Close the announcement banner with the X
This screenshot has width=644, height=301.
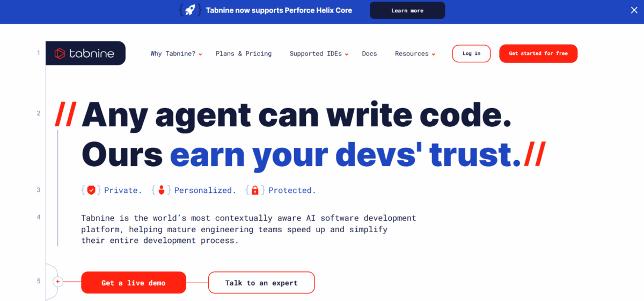tap(634, 10)
